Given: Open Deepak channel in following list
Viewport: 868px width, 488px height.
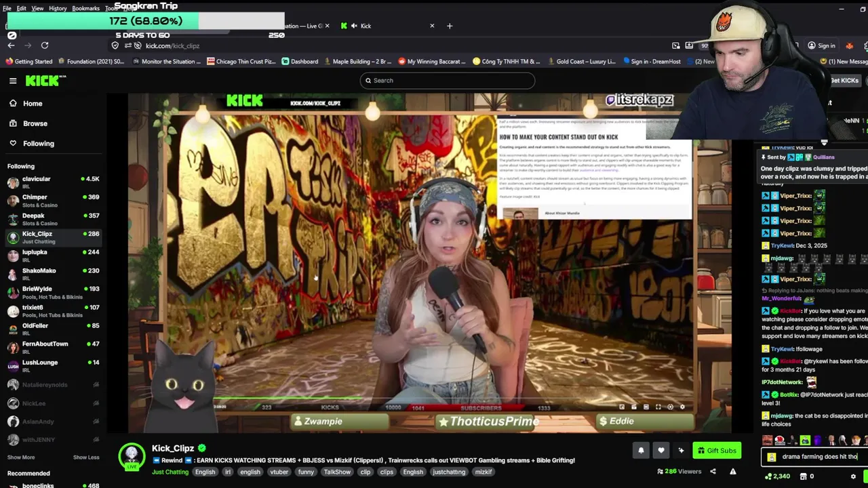Looking at the screenshot, I should pos(53,219).
